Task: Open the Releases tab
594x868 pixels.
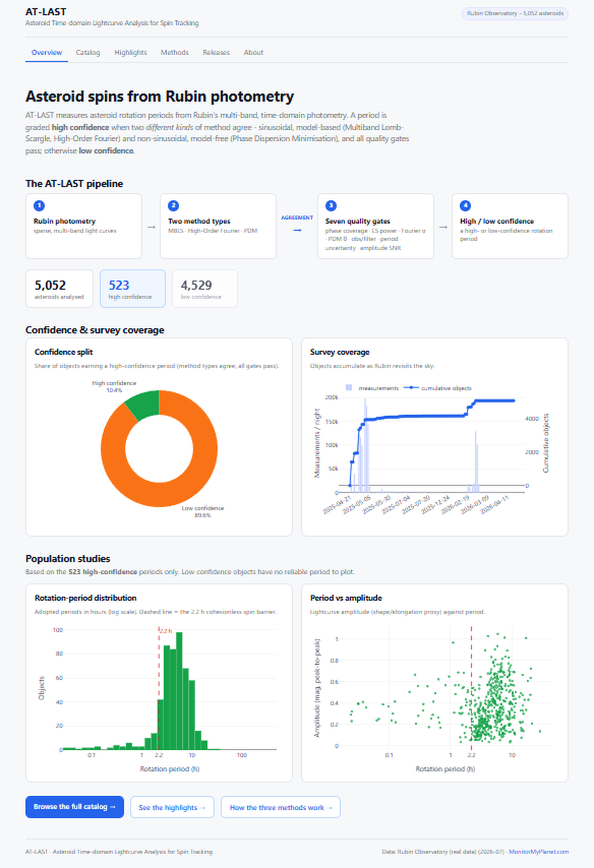Action: click(216, 52)
